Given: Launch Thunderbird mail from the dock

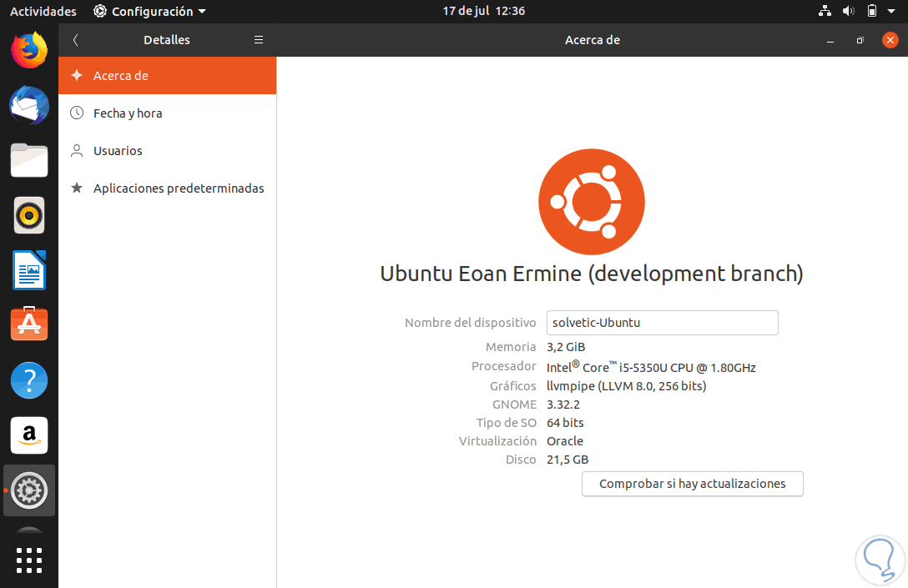Looking at the screenshot, I should [x=29, y=105].
